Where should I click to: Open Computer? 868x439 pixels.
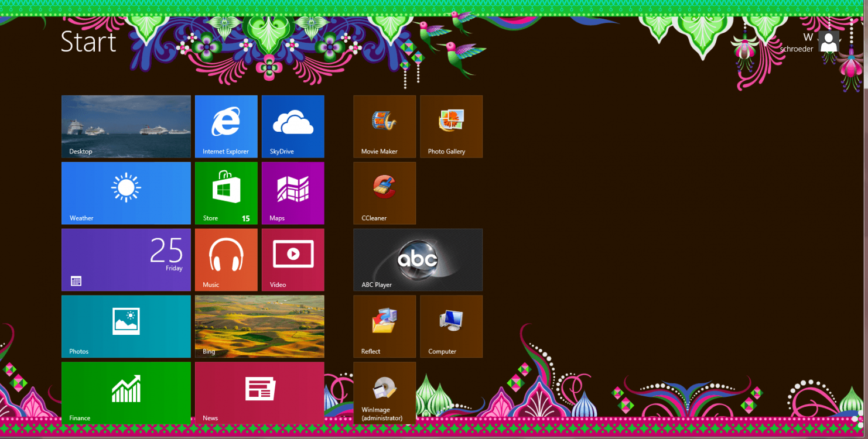pyautogui.click(x=451, y=326)
